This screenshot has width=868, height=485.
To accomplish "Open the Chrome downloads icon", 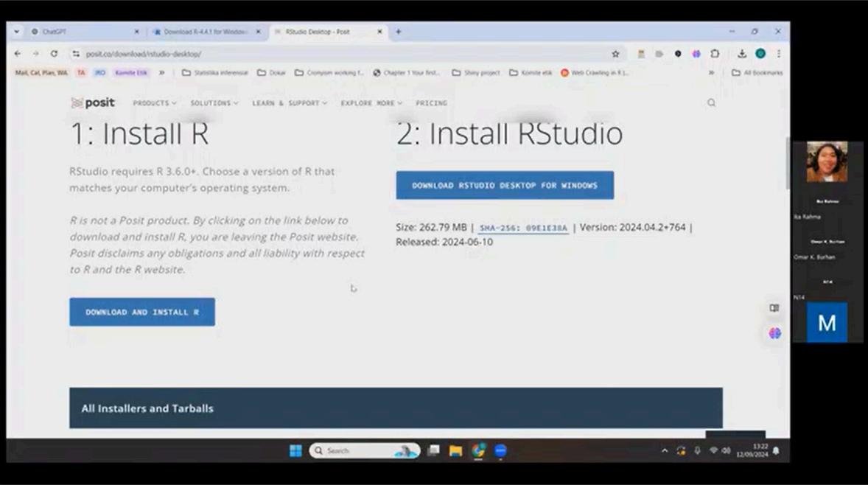I will (x=742, y=54).
